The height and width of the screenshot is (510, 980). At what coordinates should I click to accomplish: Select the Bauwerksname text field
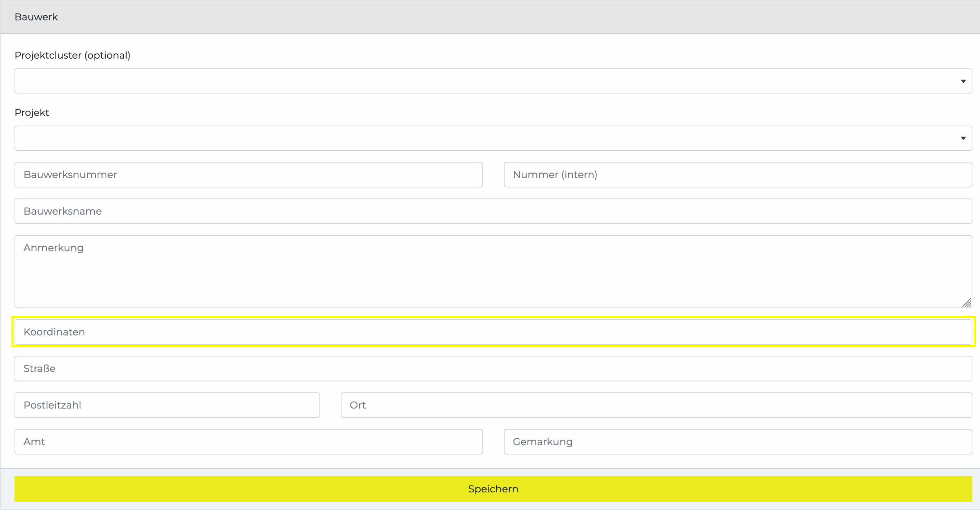[x=493, y=211]
